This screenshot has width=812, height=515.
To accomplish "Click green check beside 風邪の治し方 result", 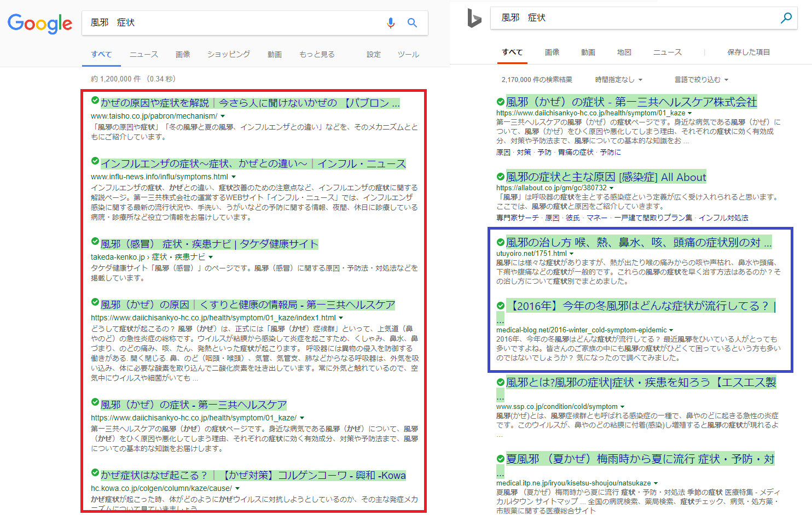I will coord(500,242).
